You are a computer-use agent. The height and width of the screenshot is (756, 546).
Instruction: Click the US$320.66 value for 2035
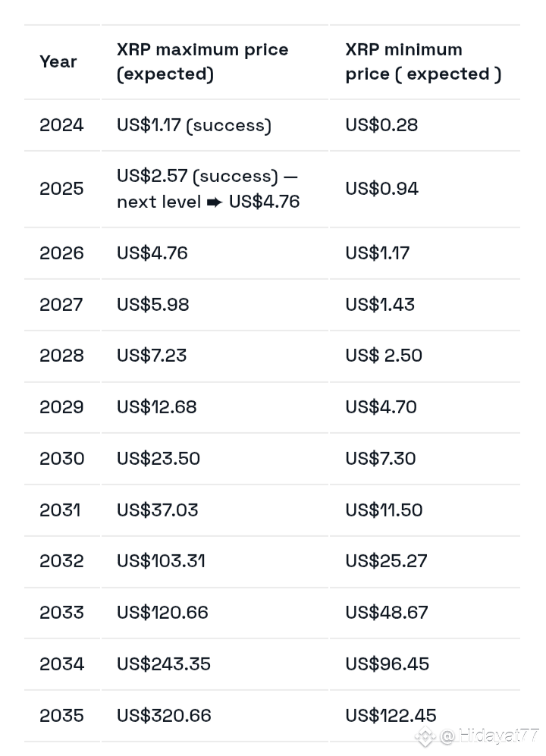coord(164,716)
